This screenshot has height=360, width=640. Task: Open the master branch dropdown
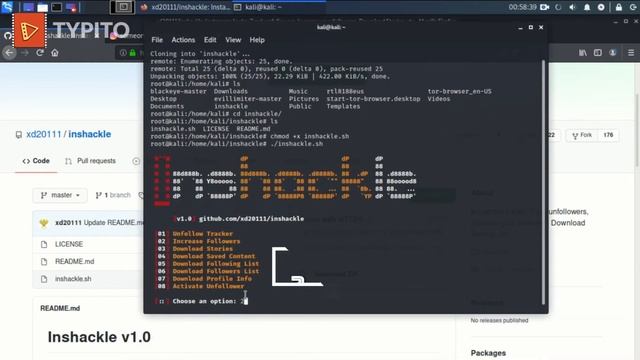60,195
